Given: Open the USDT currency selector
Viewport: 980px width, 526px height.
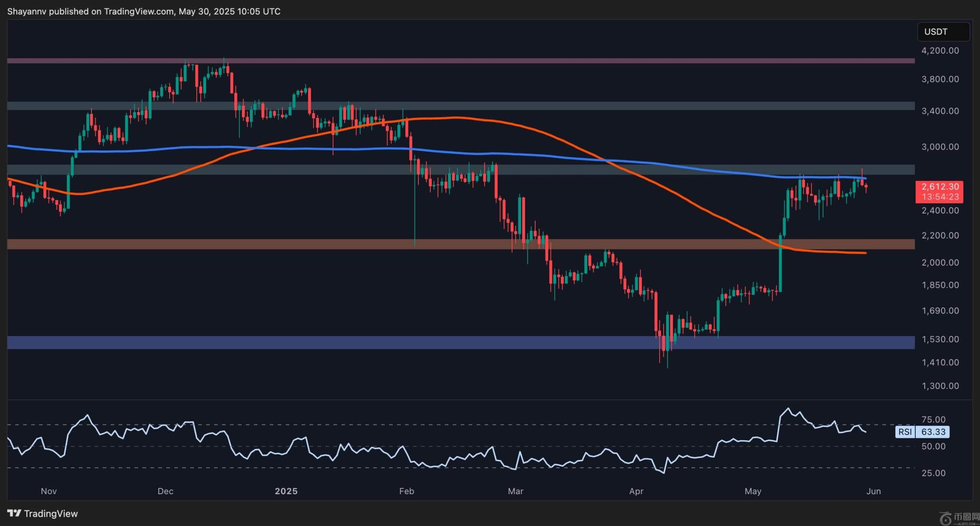Looking at the screenshot, I should tap(943, 32).
